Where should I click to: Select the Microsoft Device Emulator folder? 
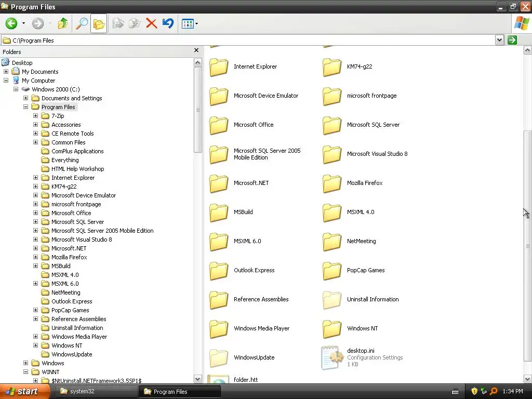tap(219, 96)
